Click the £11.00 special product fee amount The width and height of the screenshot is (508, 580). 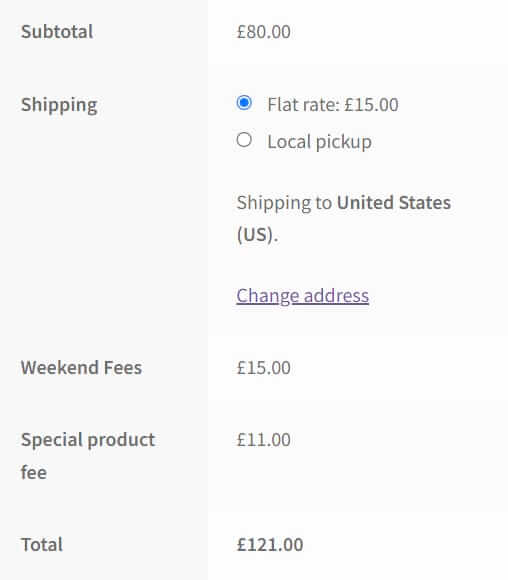coord(263,440)
